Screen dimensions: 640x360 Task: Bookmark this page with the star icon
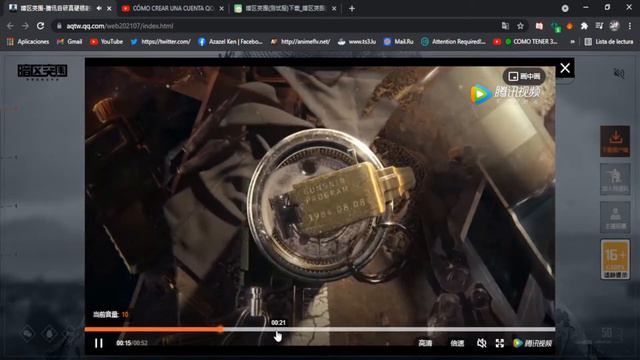[x=520, y=26]
